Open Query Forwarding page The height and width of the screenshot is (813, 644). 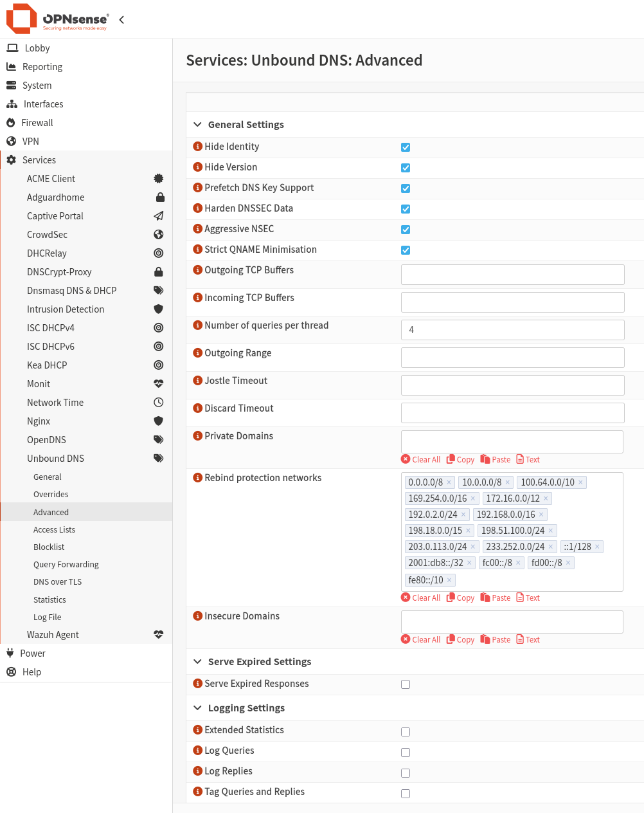pyautogui.click(x=66, y=565)
